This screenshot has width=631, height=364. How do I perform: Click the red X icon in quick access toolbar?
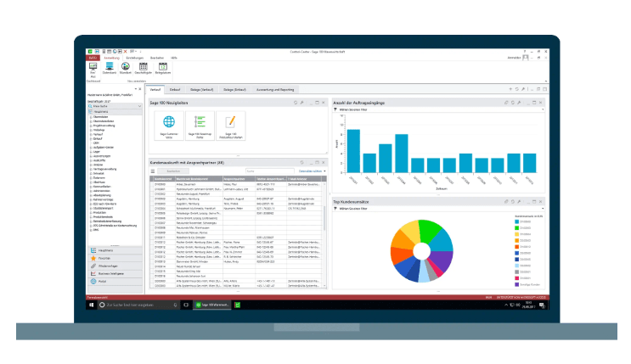pos(126,52)
